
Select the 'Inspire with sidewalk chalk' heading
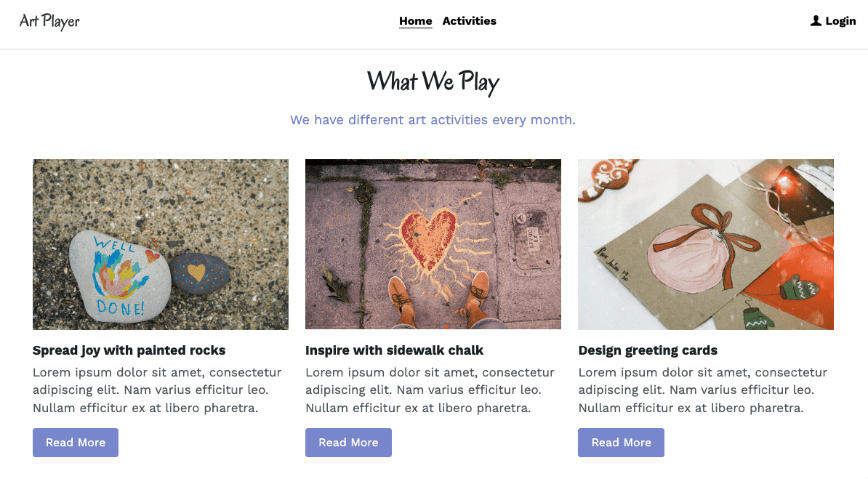point(394,350)
